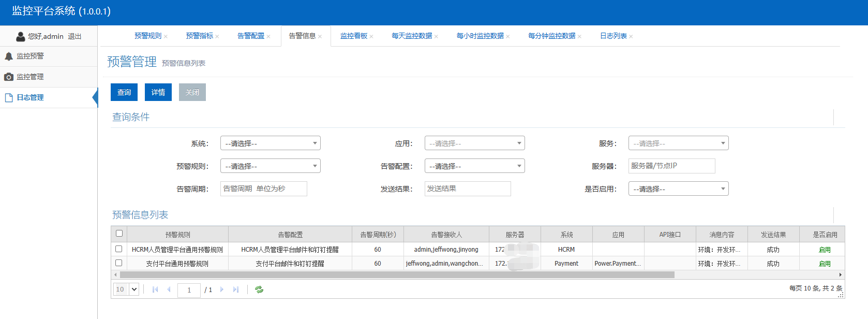Click the 详情 button
This screenshot has width=868, height=319.
(x=158, y=92)
